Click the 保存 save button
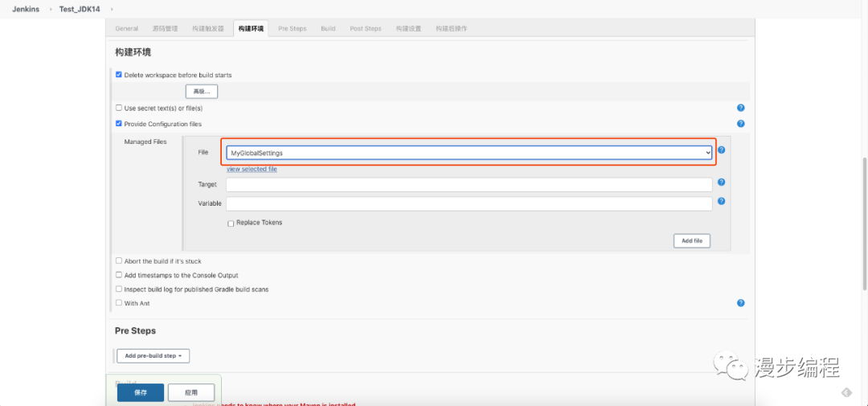This screenshot has width=868, height=406. point(141,392)
